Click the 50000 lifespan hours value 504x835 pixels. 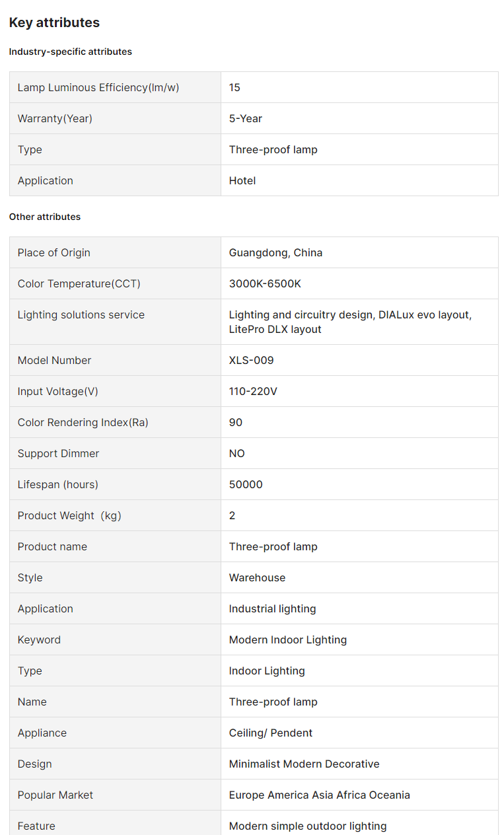[246, 484]
